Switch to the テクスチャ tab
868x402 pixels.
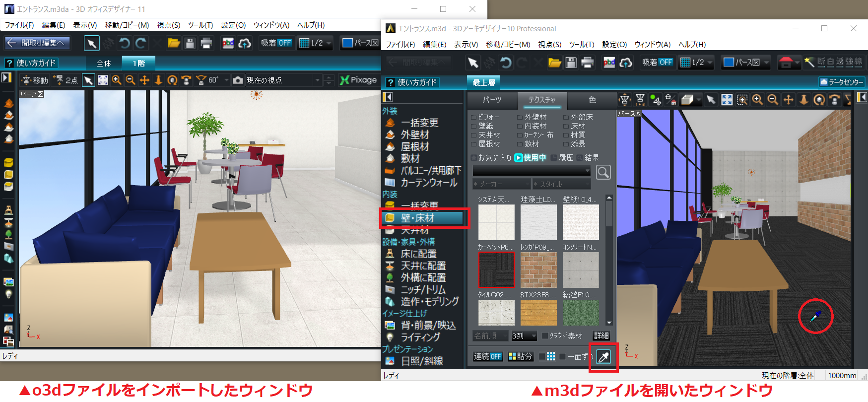coord(541,100)
